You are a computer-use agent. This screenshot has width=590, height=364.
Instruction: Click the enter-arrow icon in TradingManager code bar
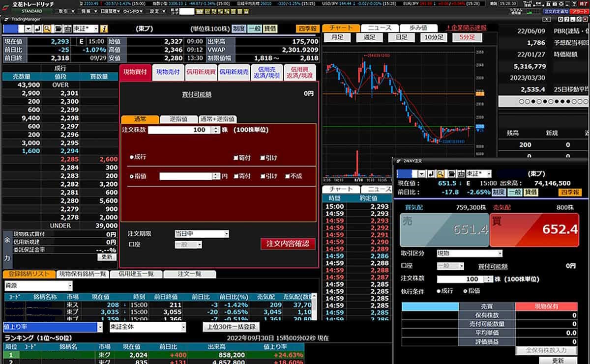pos(38,29)
